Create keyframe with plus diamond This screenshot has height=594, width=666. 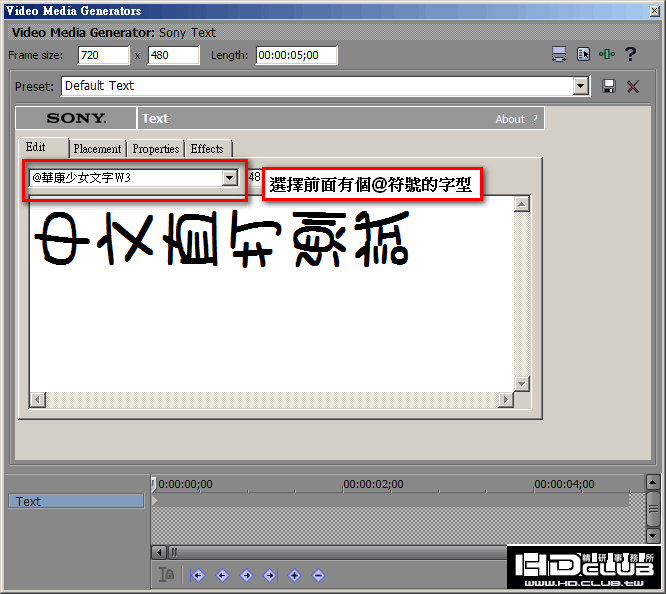point(294,576)
